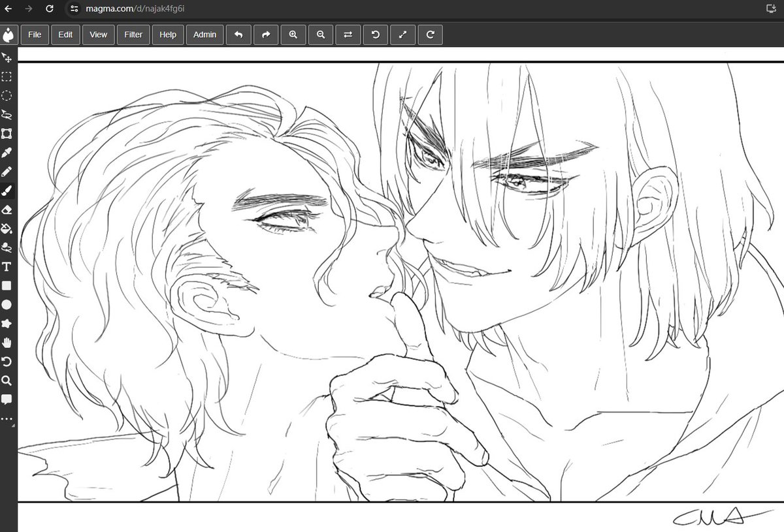Click the fit-to-screen diagonal arrows button

tap(402, 35)
